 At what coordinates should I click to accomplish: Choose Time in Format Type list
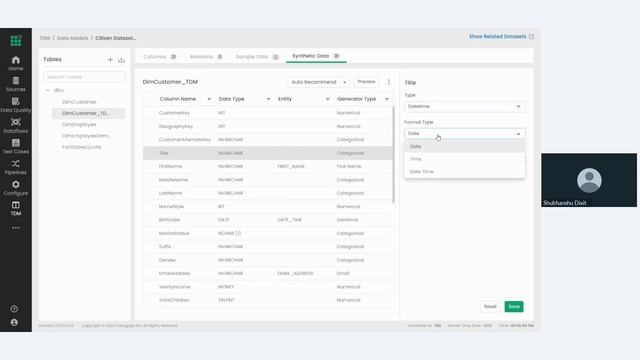pyautogui.click(x=464, y=159)
